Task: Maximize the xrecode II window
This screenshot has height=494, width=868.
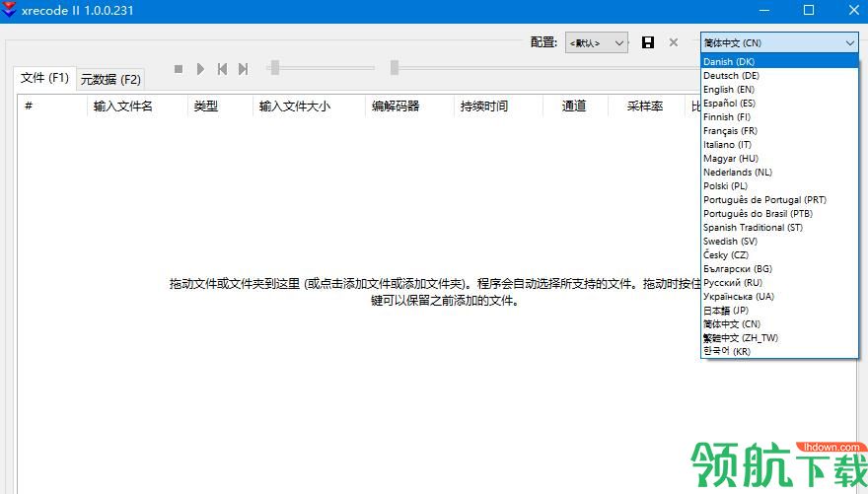Action: coord(809,10)
